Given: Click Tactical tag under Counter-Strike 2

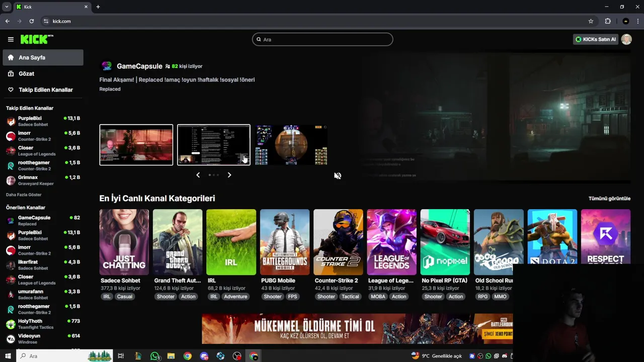Looking at the screenshot, I should pos(350,297).
